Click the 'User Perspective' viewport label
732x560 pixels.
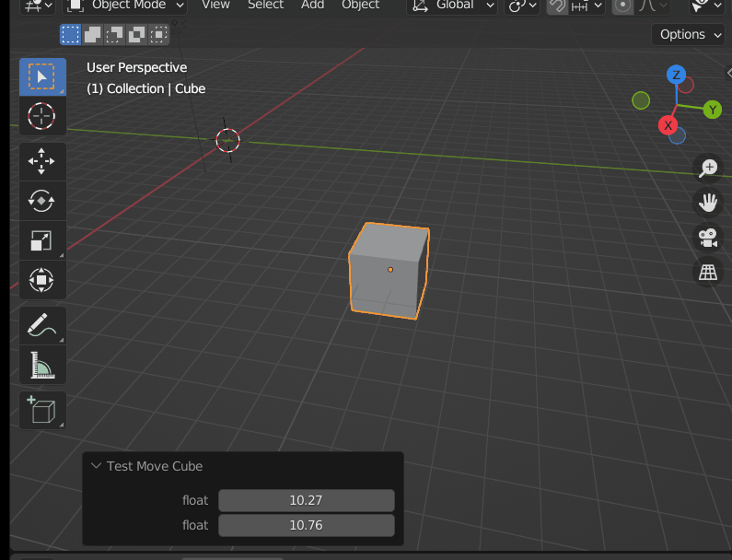pos(137,68)
